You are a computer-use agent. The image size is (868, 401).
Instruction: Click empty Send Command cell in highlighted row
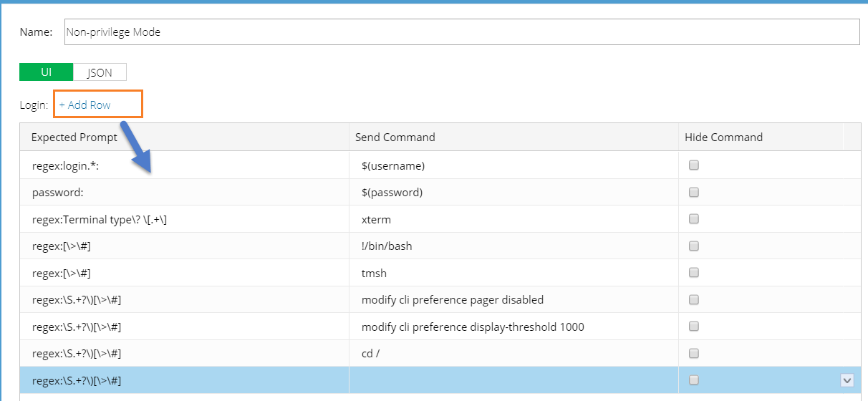click(x=513, y=380)
